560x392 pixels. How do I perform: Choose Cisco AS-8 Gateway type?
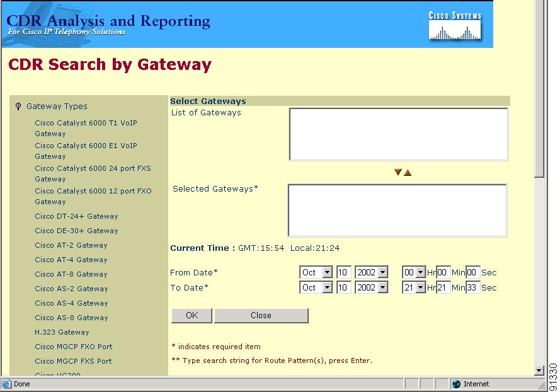pos(71,318)
